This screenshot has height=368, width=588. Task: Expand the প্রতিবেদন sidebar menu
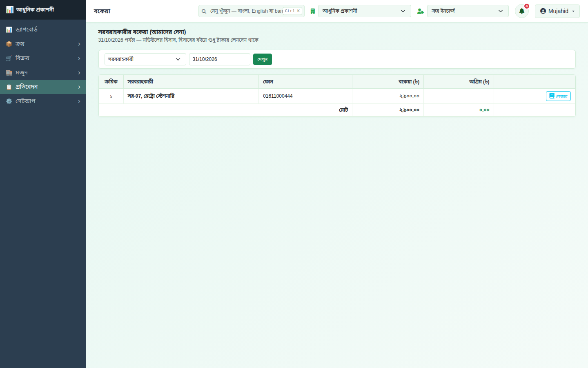pyautogui.click(x=43, y=87)
